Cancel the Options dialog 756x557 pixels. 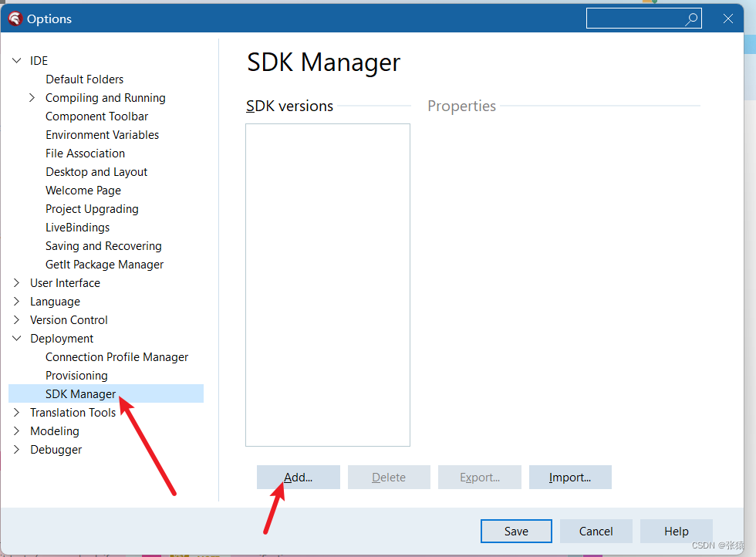[x=596, y=531]
